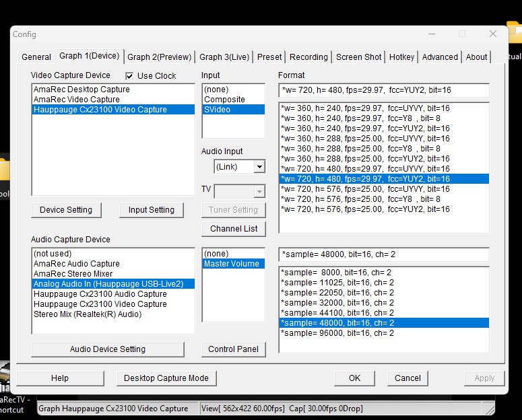Select (not used) audio capture device
The width and height of the screenshot is (522, 420).
(113, 254)
